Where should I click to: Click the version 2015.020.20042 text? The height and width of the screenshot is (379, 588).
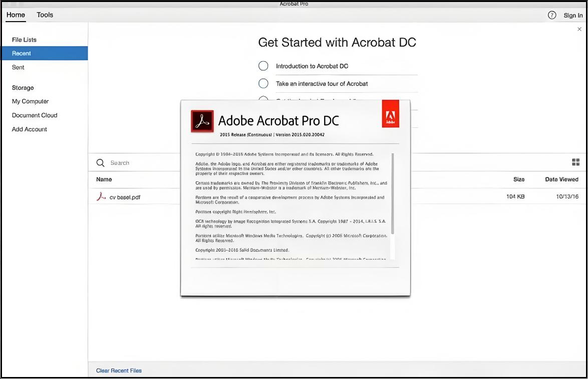(x=300, y=135)
